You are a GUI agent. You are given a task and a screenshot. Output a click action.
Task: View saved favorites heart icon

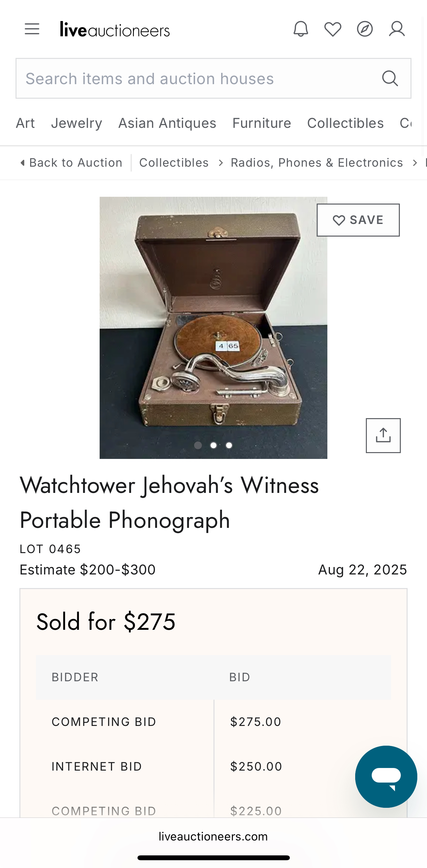(x=333, y=29)
